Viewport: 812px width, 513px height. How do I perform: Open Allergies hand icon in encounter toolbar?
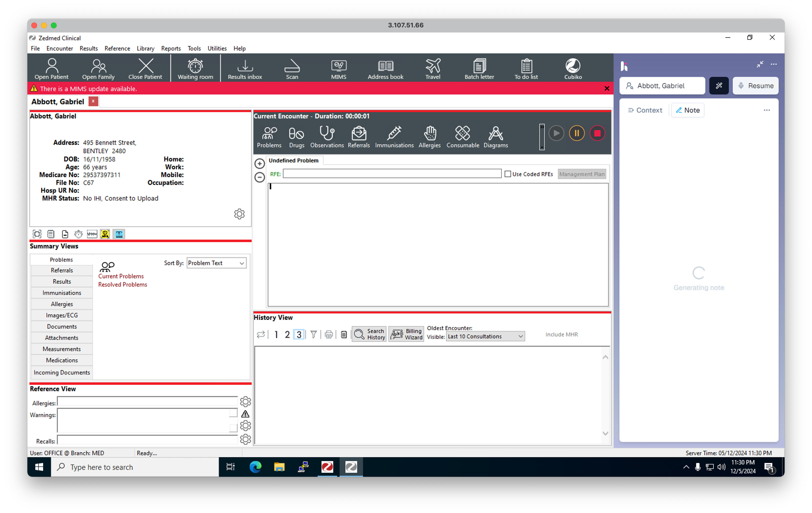click(430, 137)
